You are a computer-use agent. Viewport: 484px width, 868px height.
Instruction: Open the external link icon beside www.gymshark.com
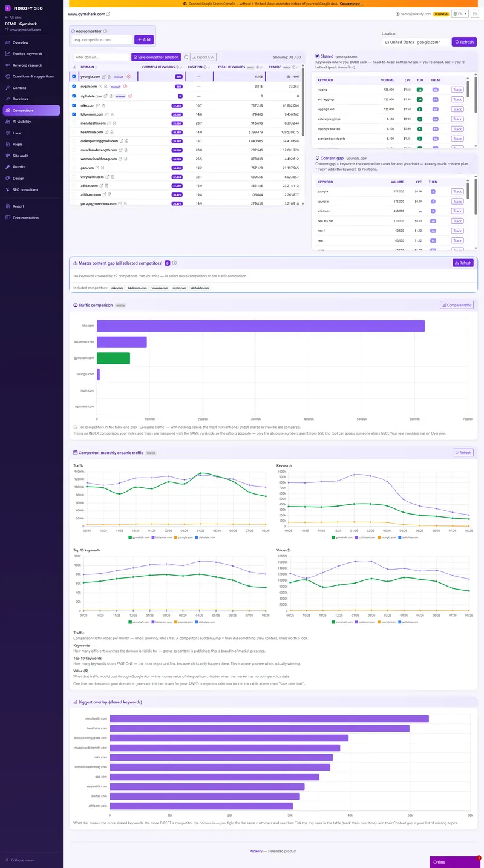(108, 13)
